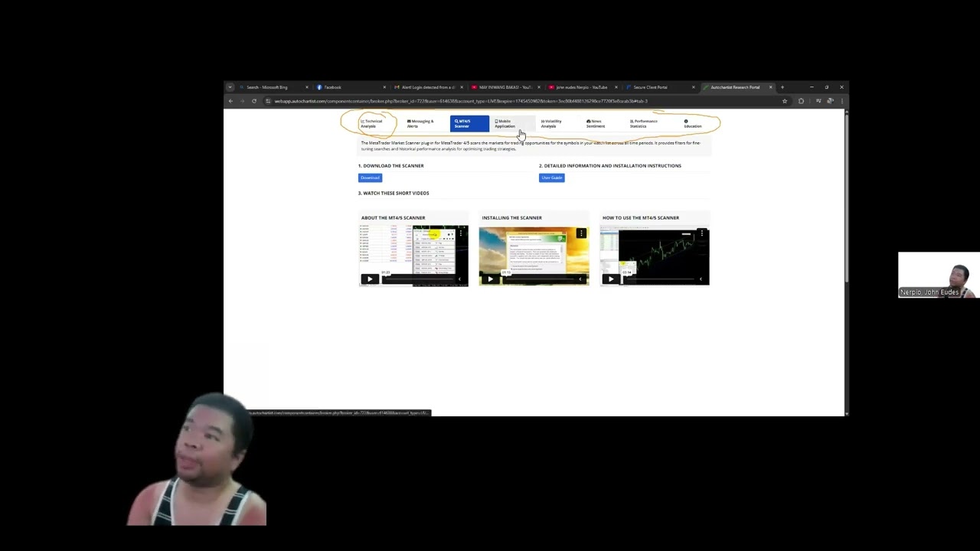Go forward in browser history
980x551 pixels.
[242, 101]
